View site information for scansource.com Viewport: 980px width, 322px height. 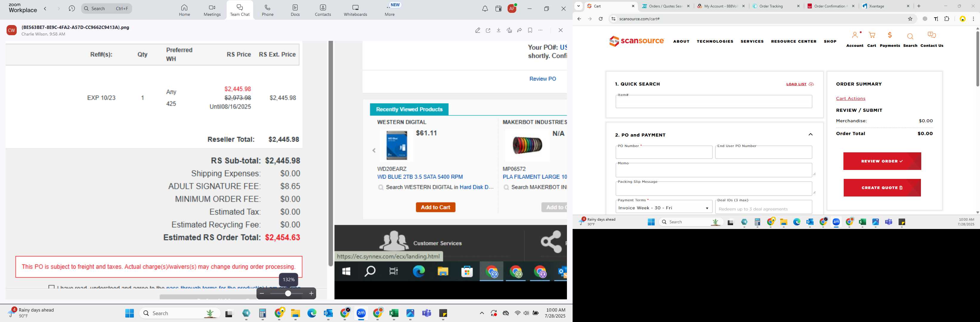pyautogui.click(x=613, y=19)
